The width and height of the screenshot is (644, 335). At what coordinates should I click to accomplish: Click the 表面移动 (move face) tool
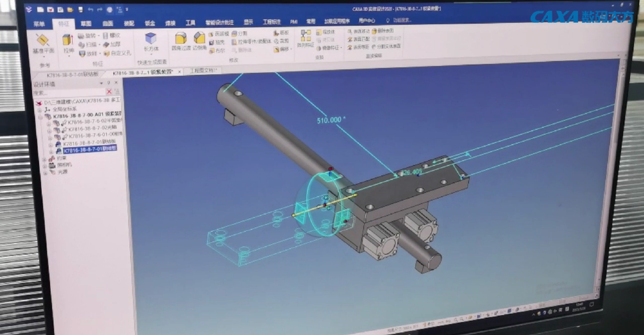(x=359, y=31)
